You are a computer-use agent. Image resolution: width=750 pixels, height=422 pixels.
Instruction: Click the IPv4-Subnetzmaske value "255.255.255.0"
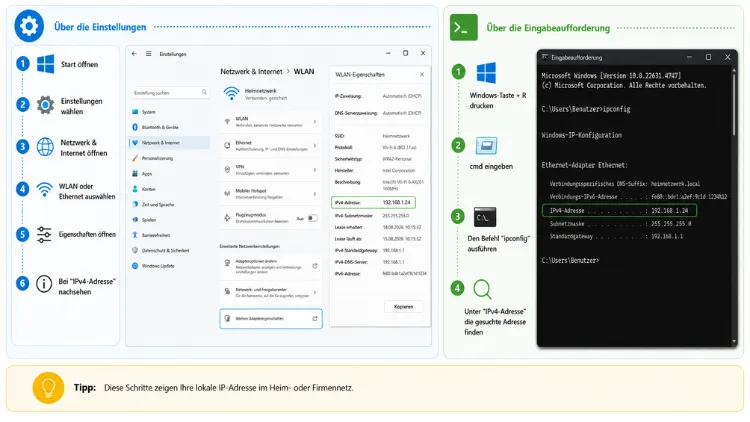396,216
